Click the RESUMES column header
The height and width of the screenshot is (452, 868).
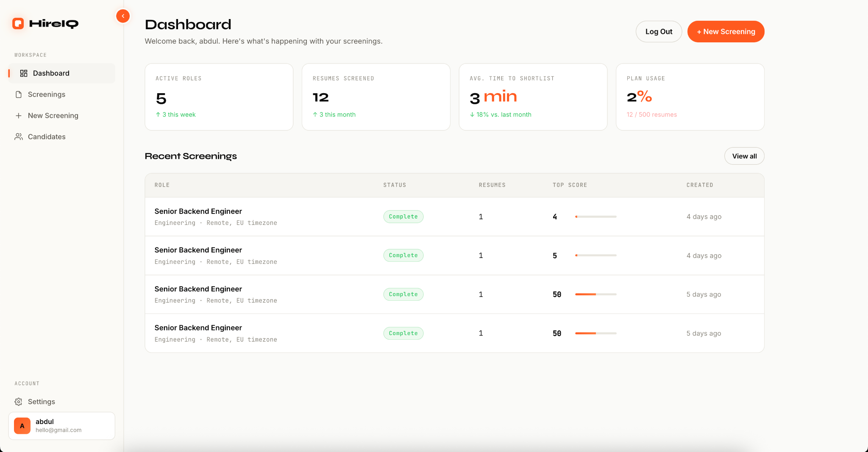click(x=492, y=185)
